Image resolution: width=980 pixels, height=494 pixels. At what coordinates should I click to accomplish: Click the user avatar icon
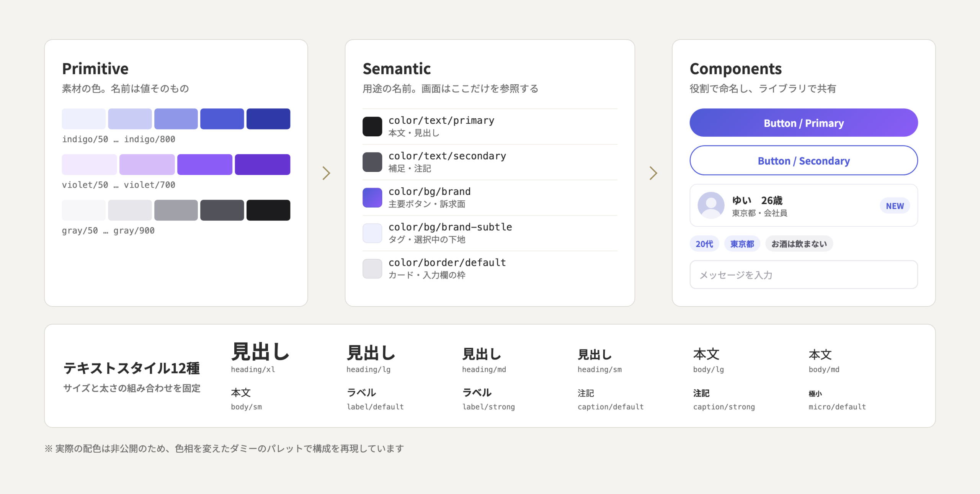(711, 205)
